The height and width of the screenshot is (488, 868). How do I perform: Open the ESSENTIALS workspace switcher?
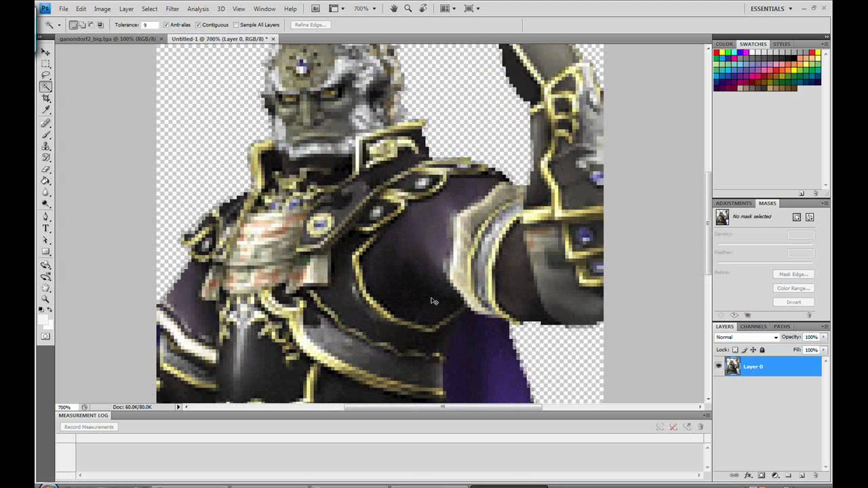click(772, 9)
